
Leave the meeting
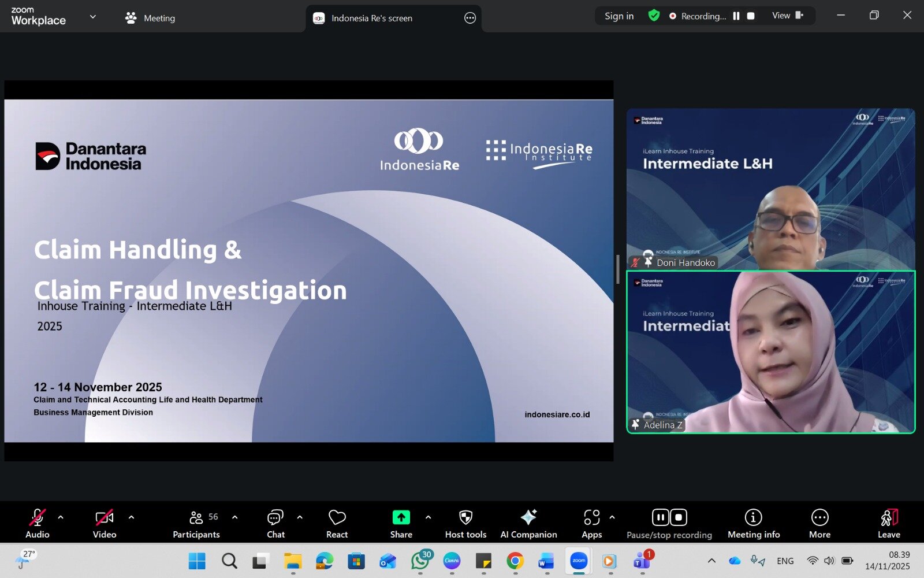[889, 523]
